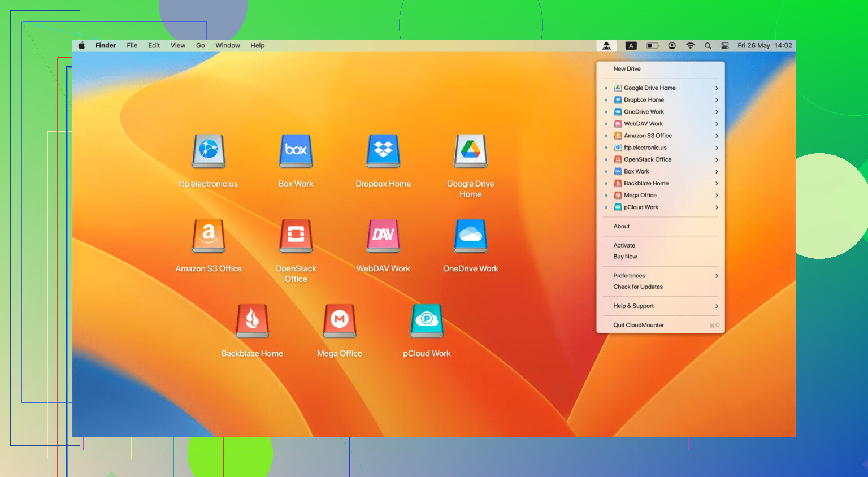Open Control Center icon in menu bar
The image size is (868, 477).
pos(725,46)
